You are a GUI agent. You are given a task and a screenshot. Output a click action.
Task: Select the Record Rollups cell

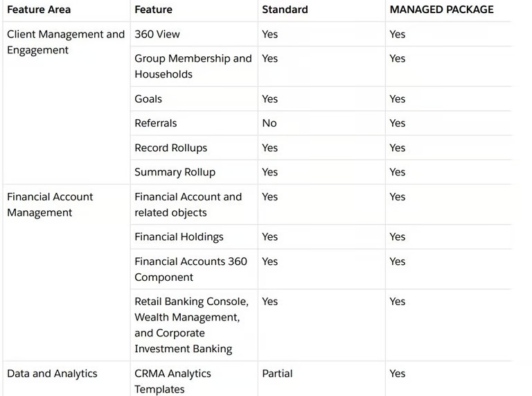pyautogui.click(x=170, y=148)
